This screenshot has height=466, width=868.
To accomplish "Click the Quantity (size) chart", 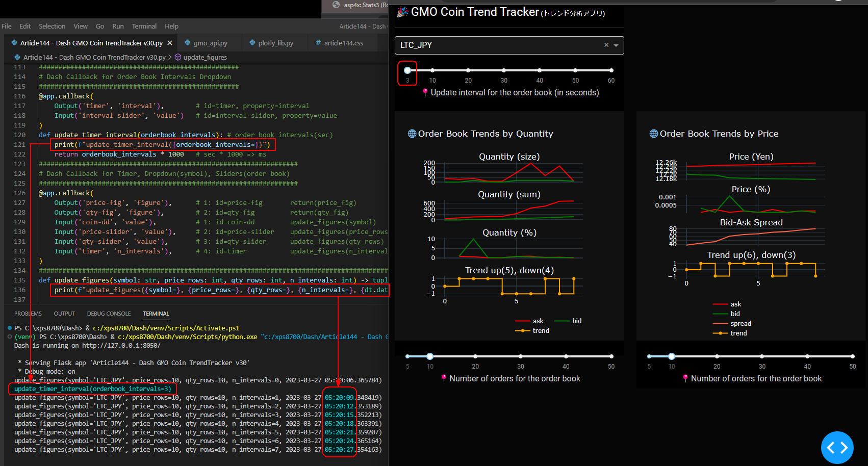I will [x=514, y=172].
